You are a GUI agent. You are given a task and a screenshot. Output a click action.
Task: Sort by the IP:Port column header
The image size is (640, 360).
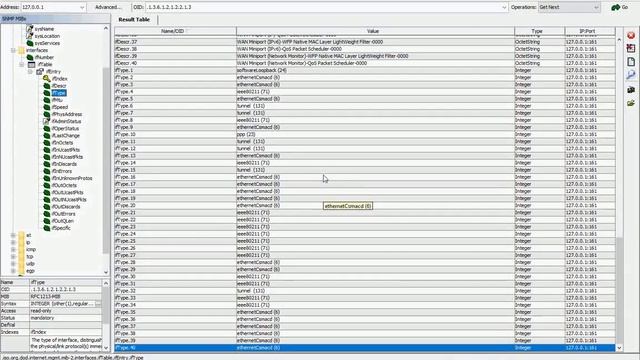(589, 31)
